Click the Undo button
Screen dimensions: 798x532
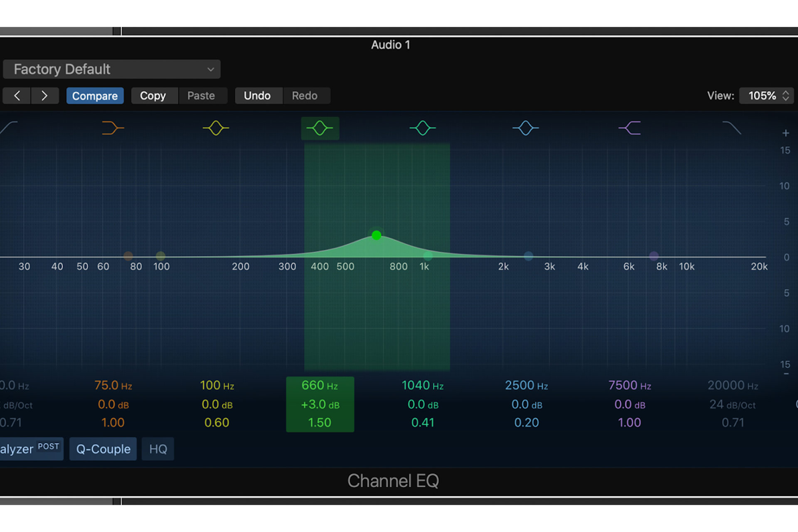tap(256, 95)
